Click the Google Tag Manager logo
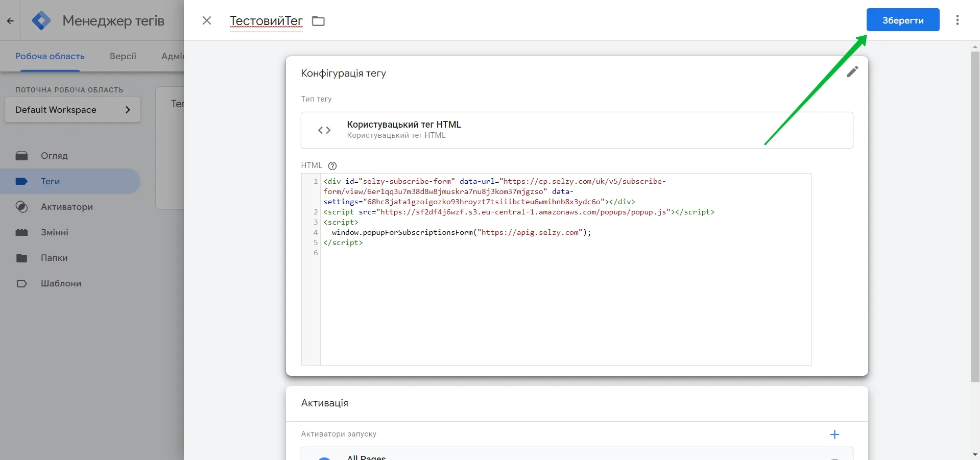 41,20
